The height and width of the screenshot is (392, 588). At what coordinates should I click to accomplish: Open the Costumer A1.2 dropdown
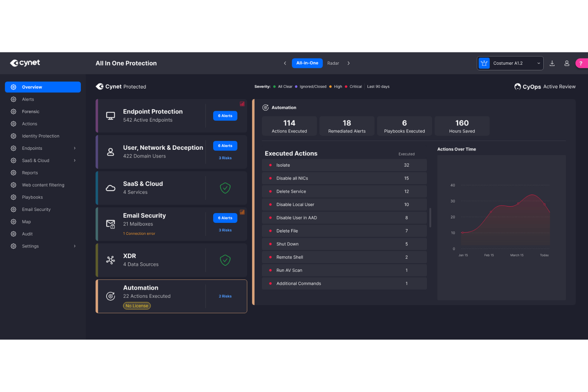(510, 63)
